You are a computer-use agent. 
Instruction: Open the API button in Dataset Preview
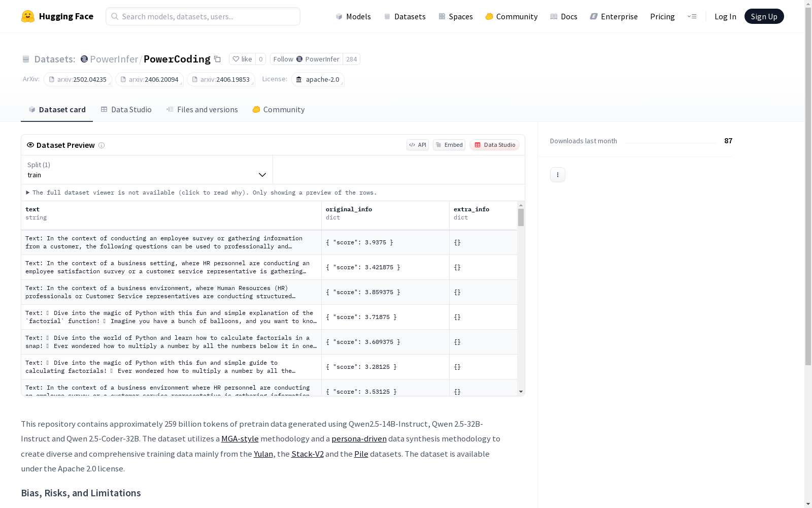click(x=418, y=145)
